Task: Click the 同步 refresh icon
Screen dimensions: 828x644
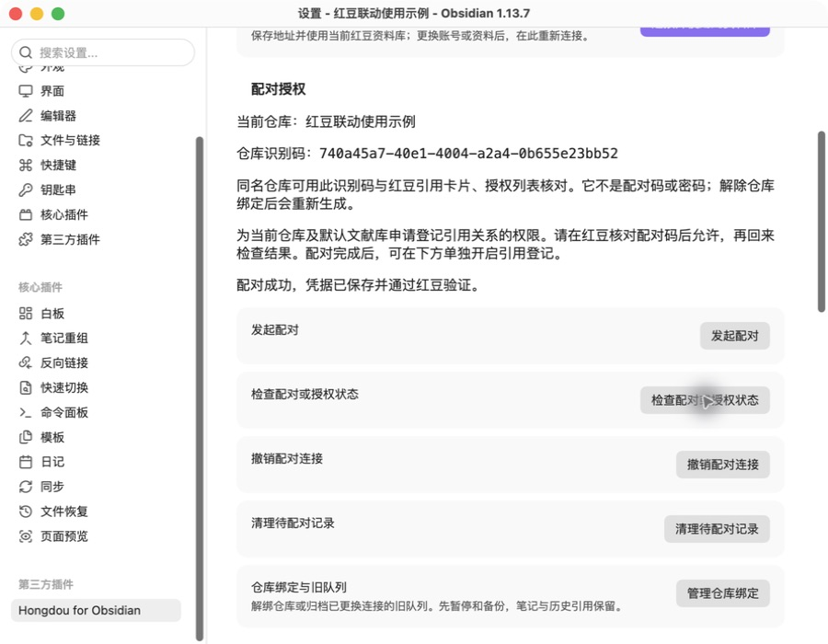Action: pyautogui.click(x=26, y=487)
